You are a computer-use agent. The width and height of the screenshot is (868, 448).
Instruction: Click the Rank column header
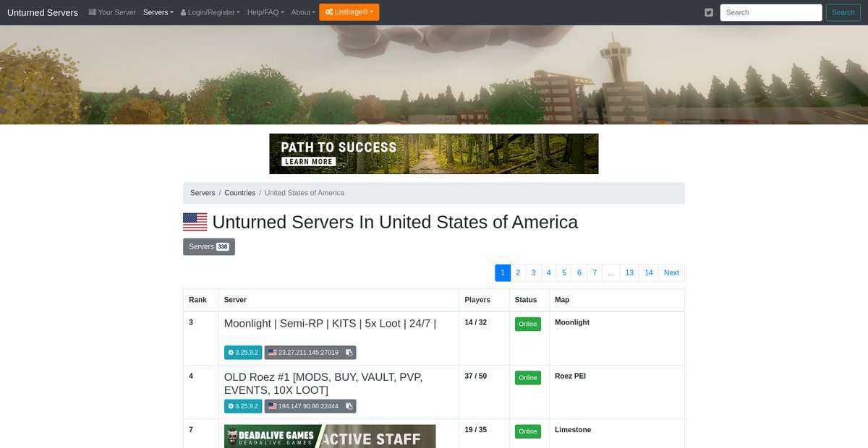pos(198,299)
